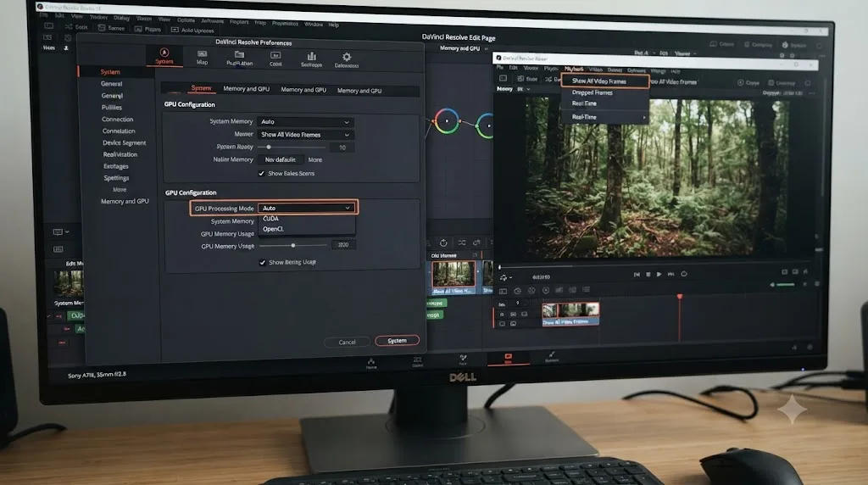The height and width of the screenshot is (485, 868).
Task: Toggle loop playback icon in viewer
Action: [684, 274]
